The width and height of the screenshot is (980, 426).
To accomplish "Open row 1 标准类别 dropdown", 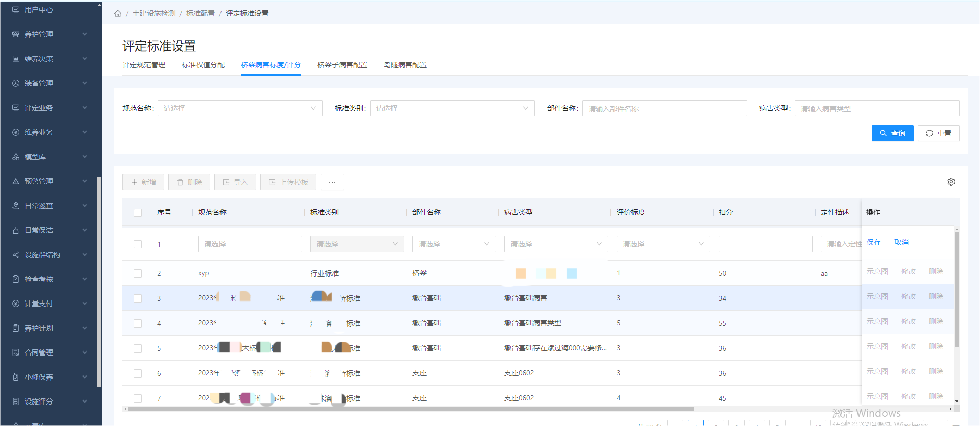I will [357, 244].
